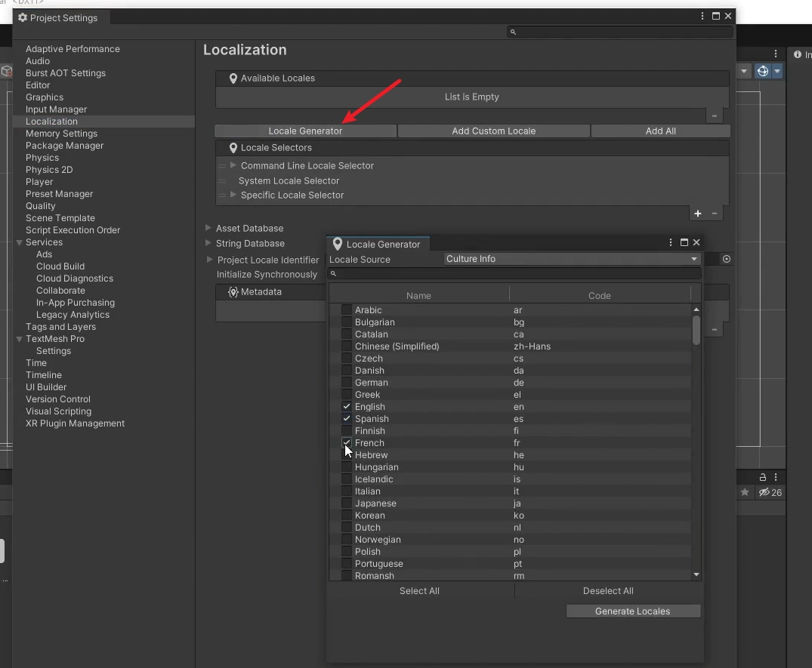Click Generate Locales button

tap(633, 611)
